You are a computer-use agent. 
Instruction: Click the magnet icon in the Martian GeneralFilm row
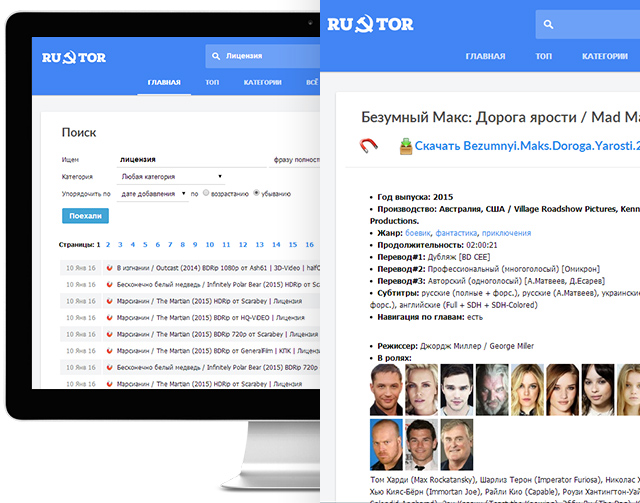click(109, 351)
